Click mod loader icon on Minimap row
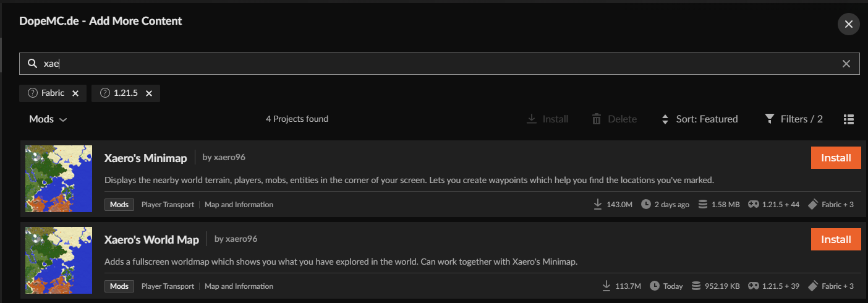The width and height of the screenshot is (868, 303). click(x=814, y=204)
